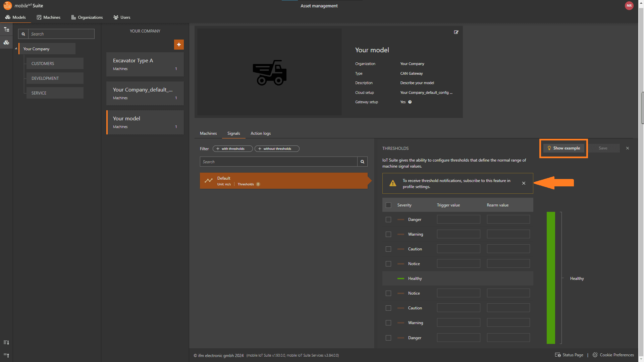Image resolution: width=644 pixels, height=362 pixels.
Task: Enable the upper Danger threshold checkbox
Action: click(388, 220)
